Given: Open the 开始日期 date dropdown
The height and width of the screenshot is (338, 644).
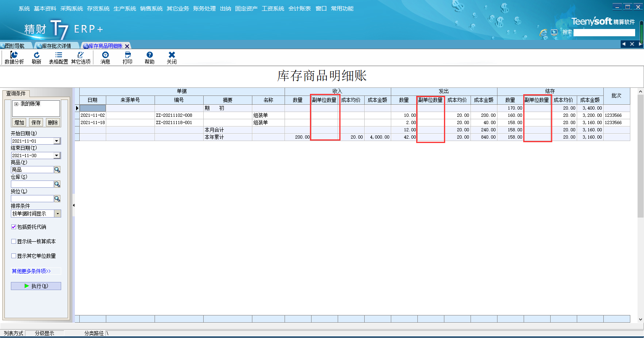Looking at the screenshot, I should tap(57, 141).
